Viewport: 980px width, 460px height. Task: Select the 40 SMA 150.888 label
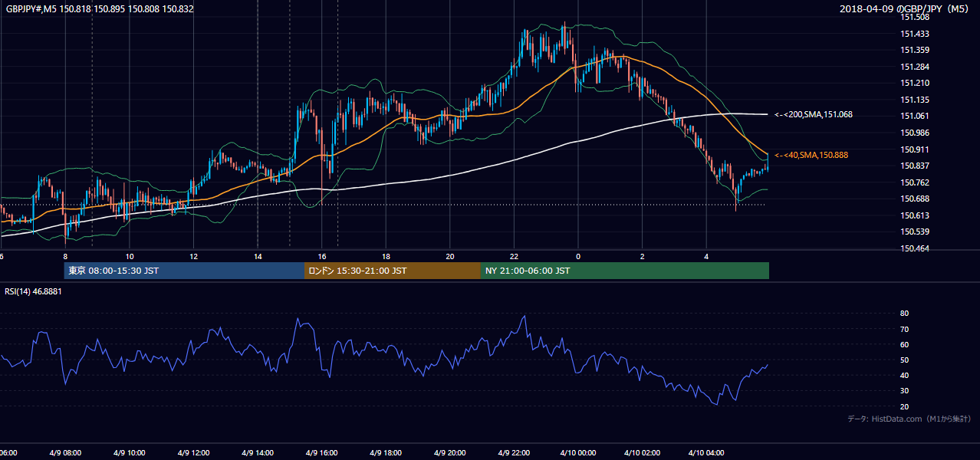tap(811, 155)
